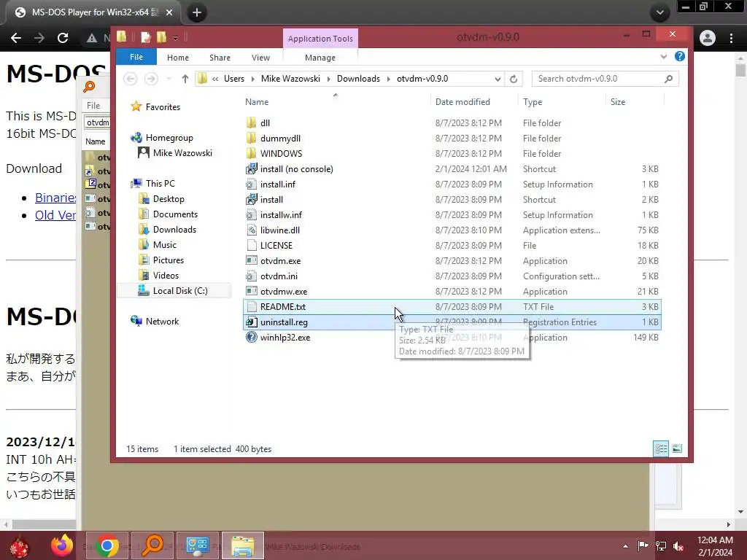Open Network in navigation pane

pos(162,322)
